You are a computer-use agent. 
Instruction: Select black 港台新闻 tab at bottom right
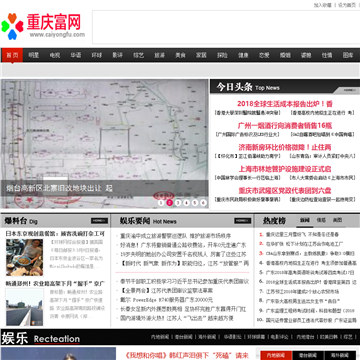(308, 355)
